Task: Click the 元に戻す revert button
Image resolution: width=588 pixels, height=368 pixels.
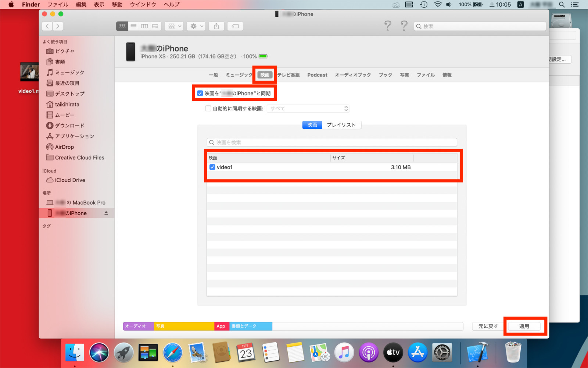Action: point(488,326)
